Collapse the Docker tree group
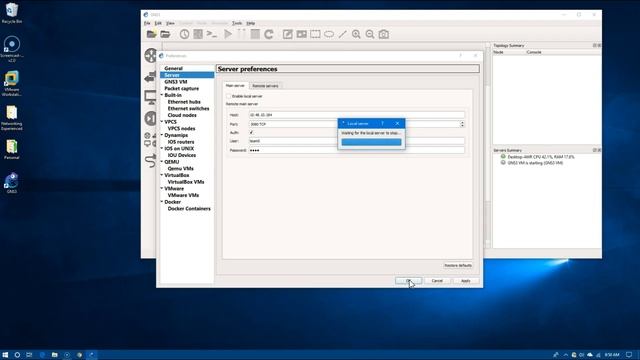The image size is (640, 360). pos(162,202)
